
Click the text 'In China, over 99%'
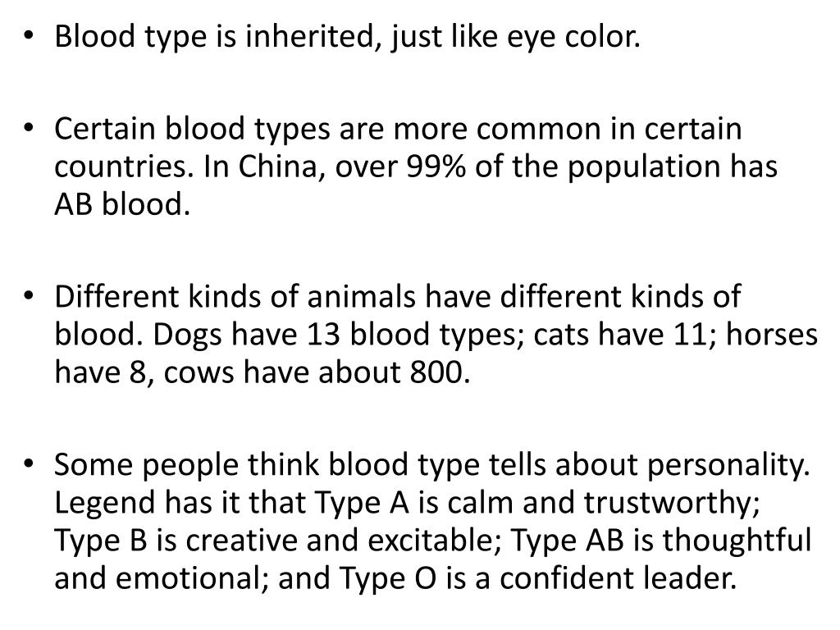[335, 167]
